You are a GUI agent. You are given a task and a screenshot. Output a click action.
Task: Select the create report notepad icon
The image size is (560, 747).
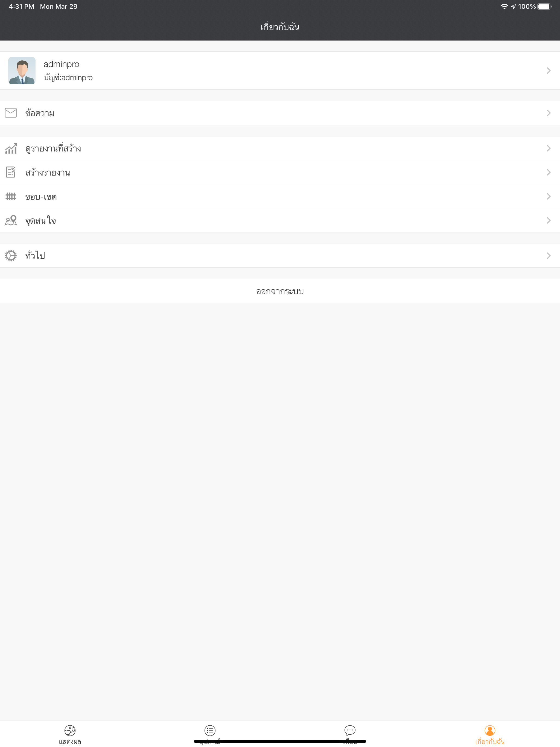click(x=11, y=172)
